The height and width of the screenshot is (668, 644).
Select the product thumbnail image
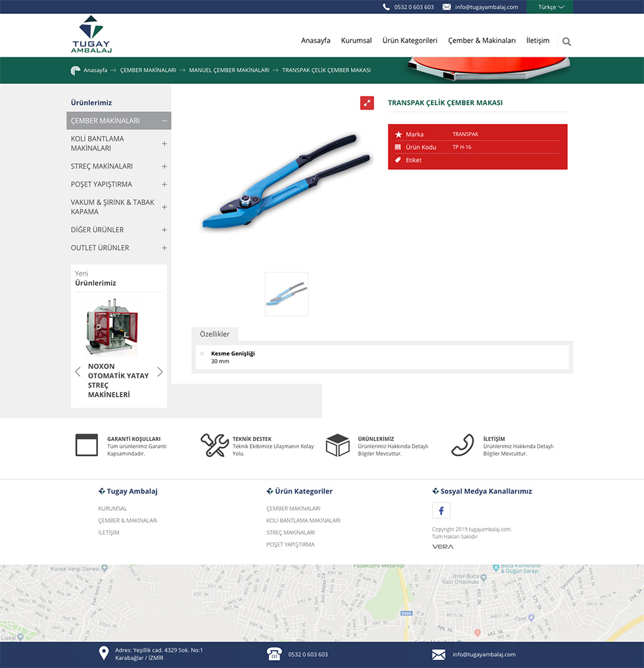(286, 294)
